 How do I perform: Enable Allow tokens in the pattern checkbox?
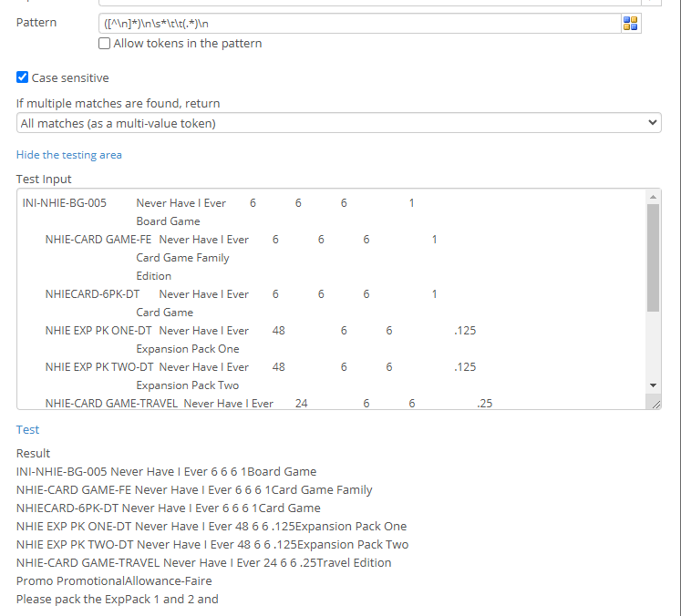click(x=104, y=44)
